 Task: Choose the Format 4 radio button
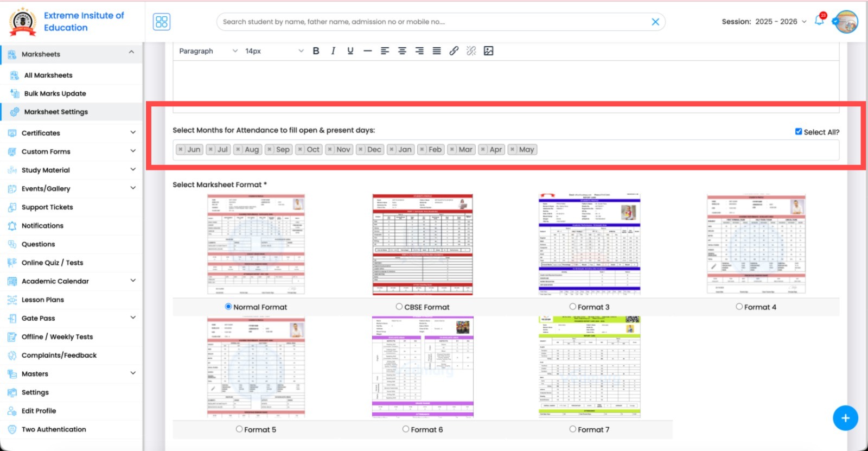[x=739, y=307]
